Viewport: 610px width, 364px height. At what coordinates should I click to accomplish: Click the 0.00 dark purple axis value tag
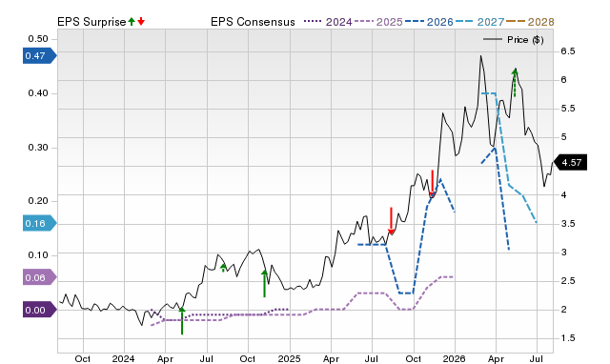40,310
